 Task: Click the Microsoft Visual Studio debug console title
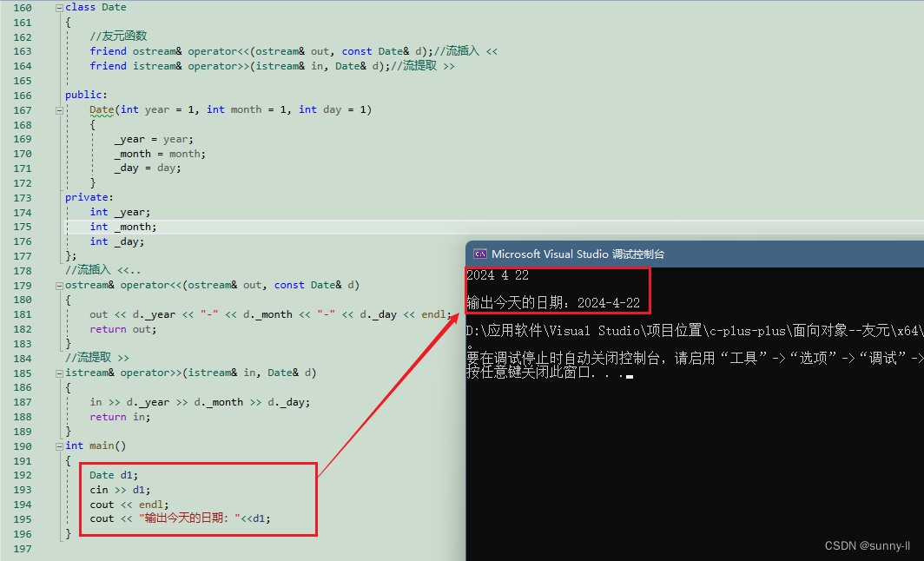coord(577,254)
